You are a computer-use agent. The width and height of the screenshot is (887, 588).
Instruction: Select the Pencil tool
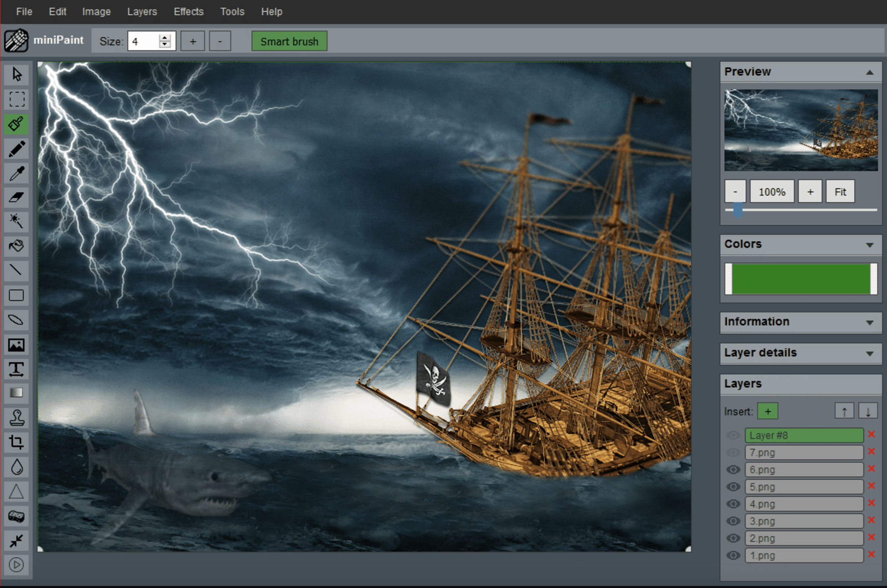pyautogui.click(x=16, y=149)
